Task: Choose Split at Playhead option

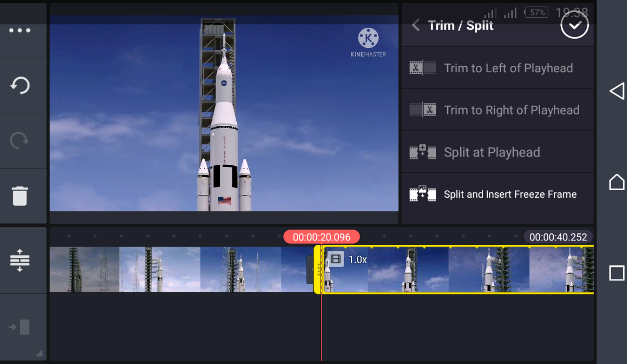Action: point(492,152)
